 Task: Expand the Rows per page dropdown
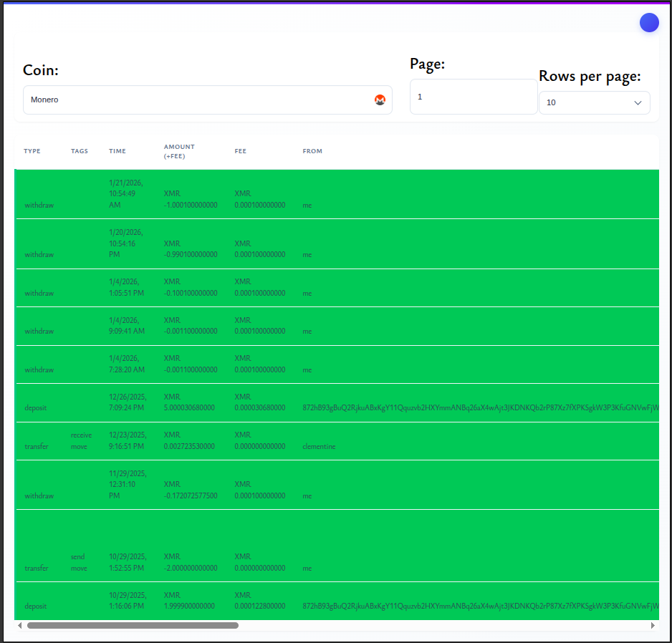[x=594, y=103]
